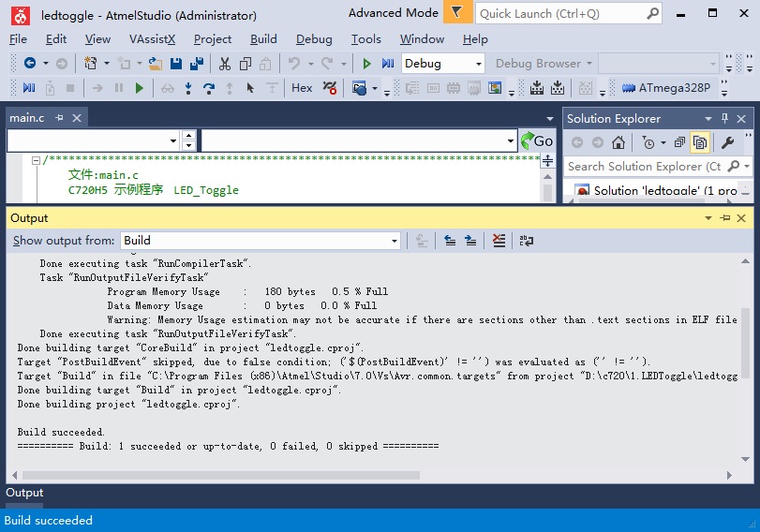Image resolution: width=760 pixels, height=532 pixels.
Task: Toggle auto-hide pin on Output panel
Action: pos(725,218)
